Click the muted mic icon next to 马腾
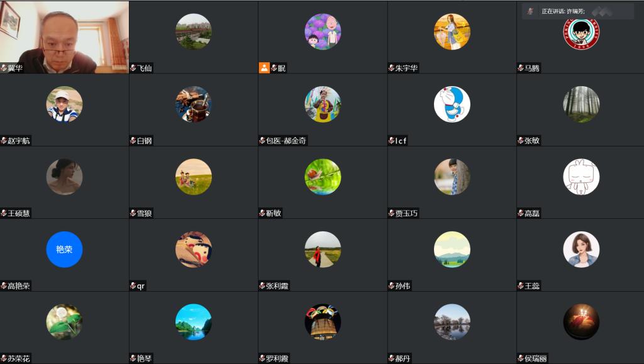Viewport: 644px width, 364px height. pyautogui.click(x=521, y=68)
